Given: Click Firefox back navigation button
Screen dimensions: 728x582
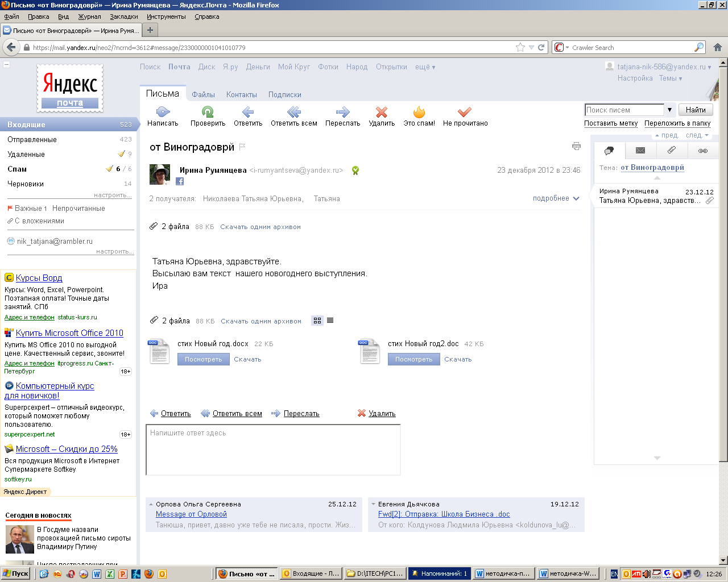Looking at the screenshot, I should click(x=11, y=47).
